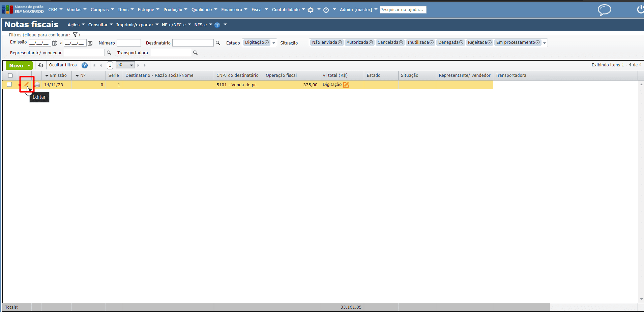Refresh the invoice grid
The width and height of the screenshot is (644, 312).
point(41,65)
